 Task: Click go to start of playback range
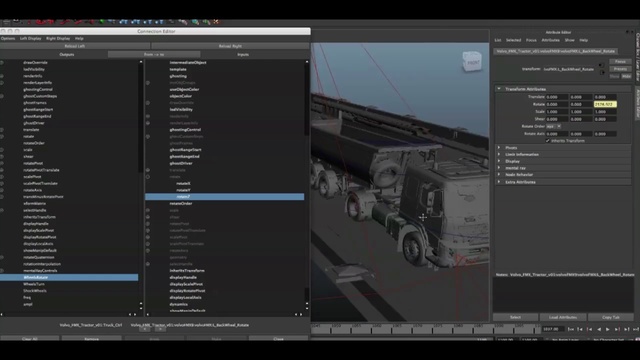coord(571,329)
